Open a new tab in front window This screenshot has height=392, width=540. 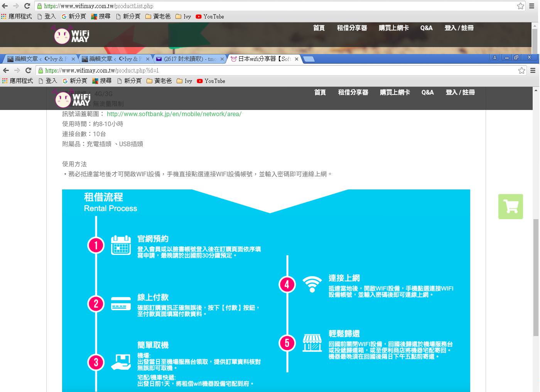coord(309,59)
